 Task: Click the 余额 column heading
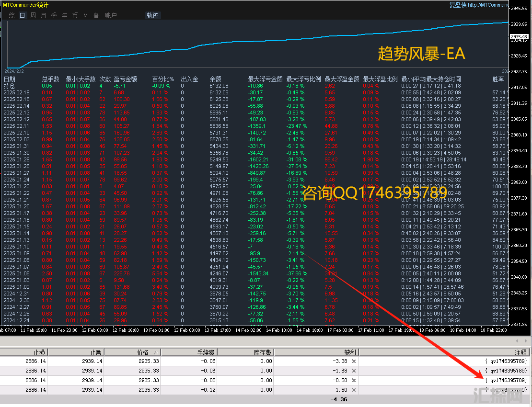tap(216, 79)
